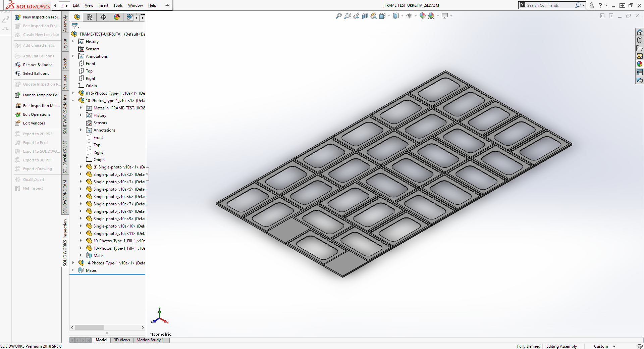
Task: Click Edit Inspection Methods button
Action: [x=38, y=106]
